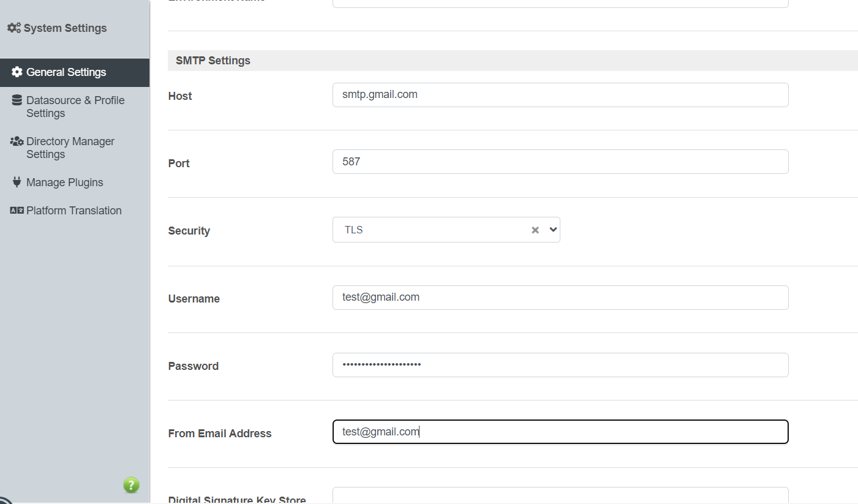Expand the Security dropdown arrow
The width and height of the screenshot is (858, 504).
(553, 230)
